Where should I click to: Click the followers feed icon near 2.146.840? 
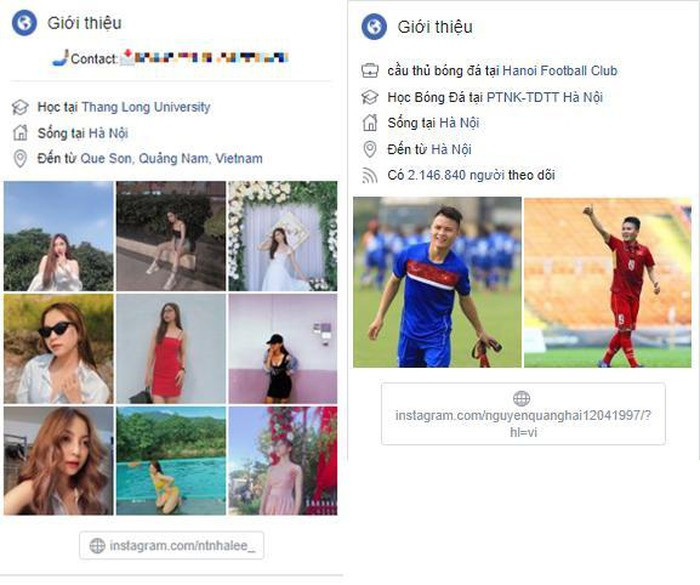coord(370,175)
